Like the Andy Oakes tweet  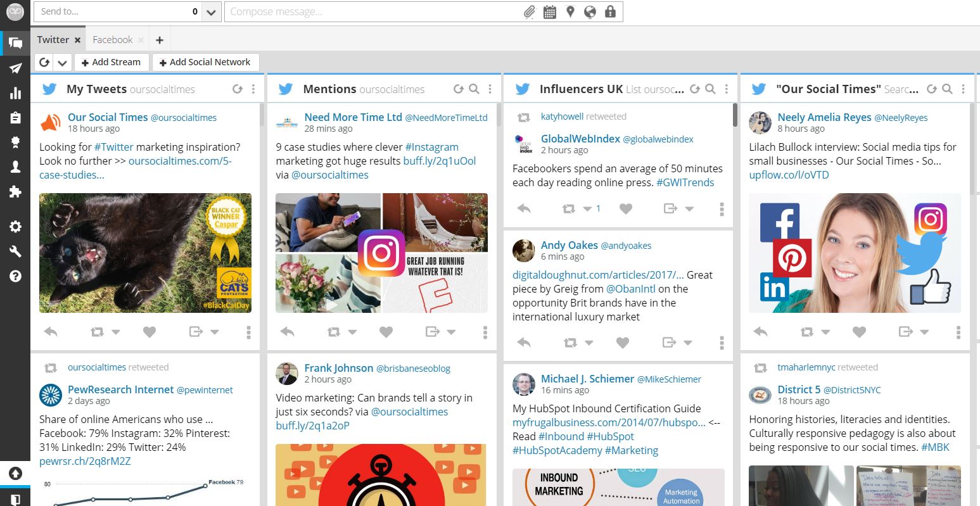[x=623, y=343]
